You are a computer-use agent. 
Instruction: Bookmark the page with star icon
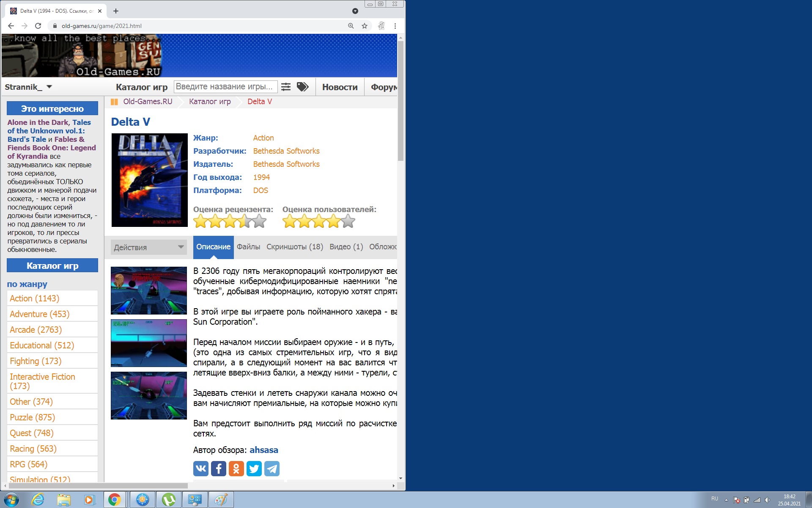(x=364, y=26)
